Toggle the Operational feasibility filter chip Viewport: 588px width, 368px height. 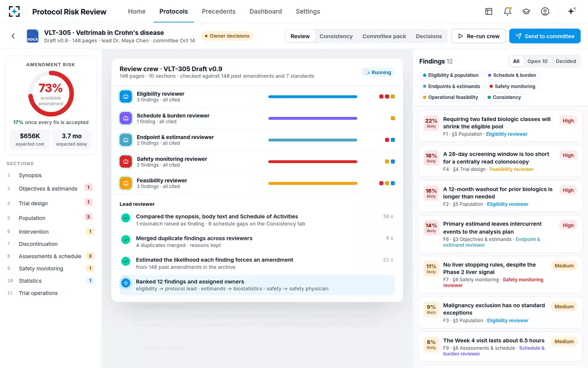pyautogui.click(x=450, y=97)
